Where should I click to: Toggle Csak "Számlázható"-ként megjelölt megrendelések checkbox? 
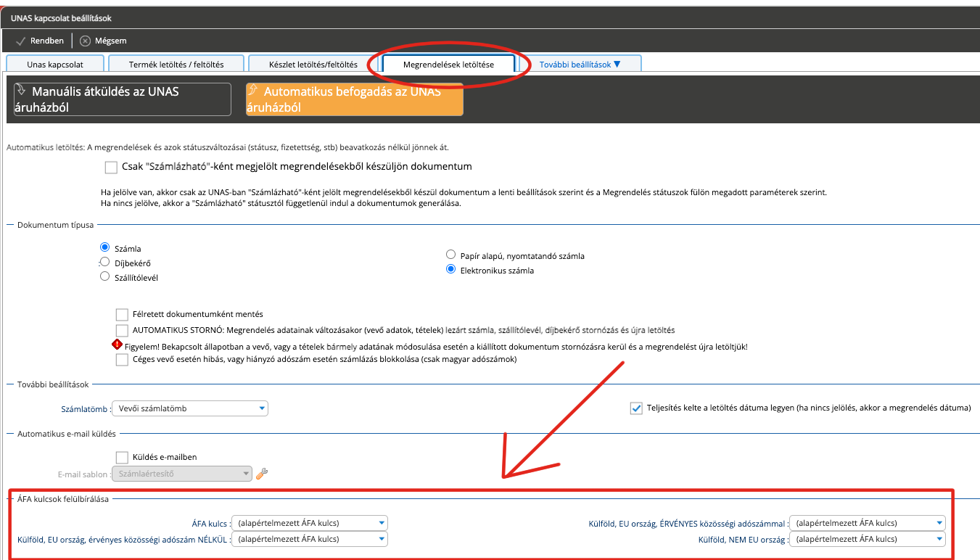coord(111,168)
